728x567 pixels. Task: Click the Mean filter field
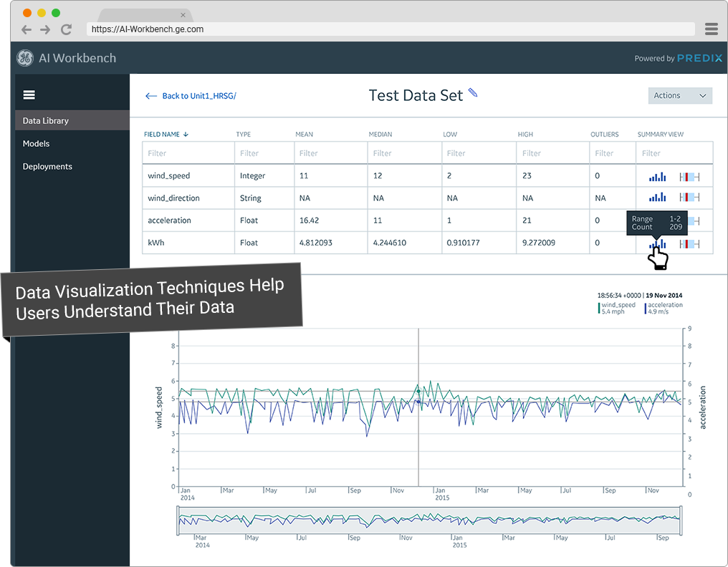point(330,153)
